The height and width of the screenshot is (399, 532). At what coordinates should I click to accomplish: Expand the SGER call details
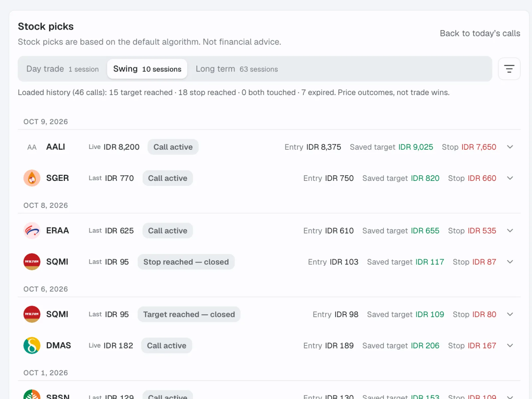(x=510, y=178)
